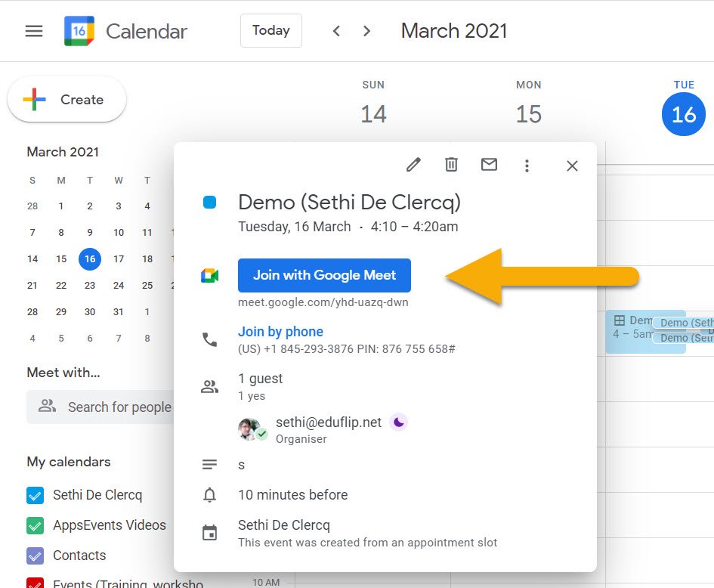
Task: Click the Search for people field
Action: click(x=100, y=407)
